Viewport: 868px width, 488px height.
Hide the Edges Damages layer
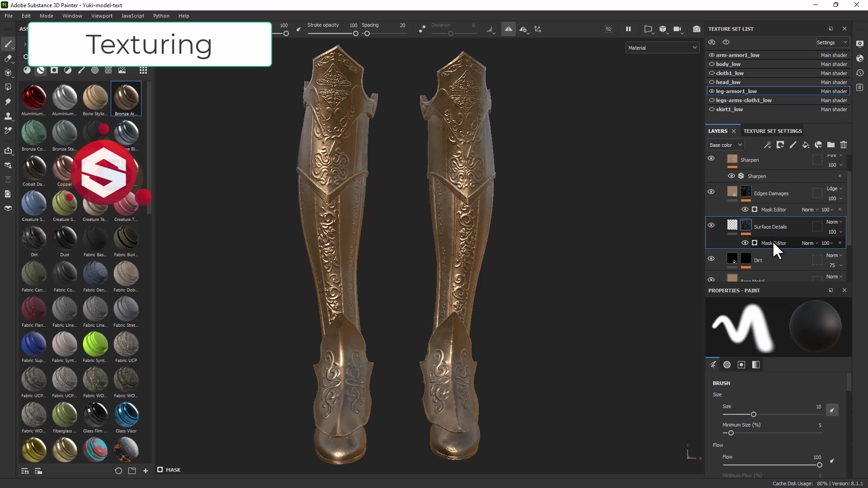pos(711,192)
